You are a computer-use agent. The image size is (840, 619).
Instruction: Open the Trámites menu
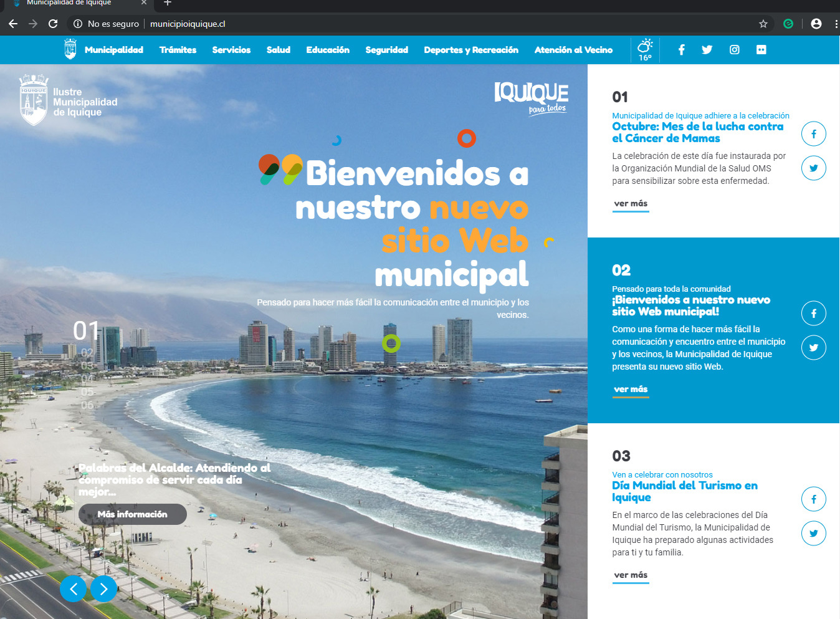[178, 50]
